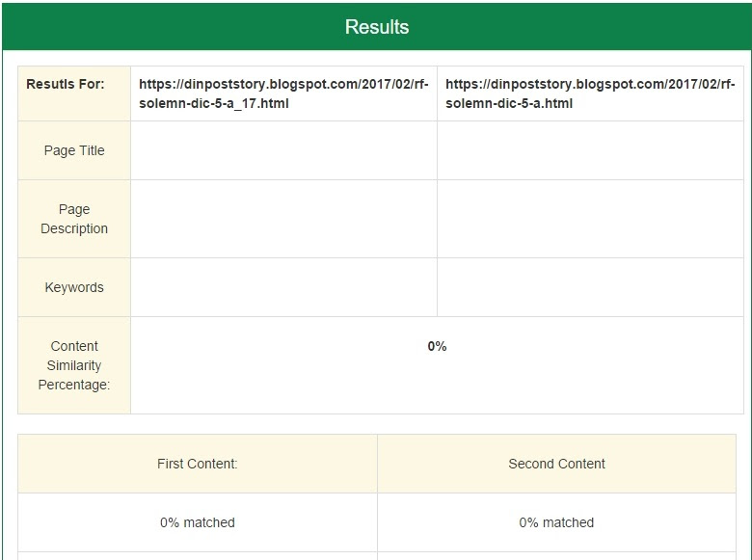Click the Content Similarity Percentage label

[x=74, y=365]
